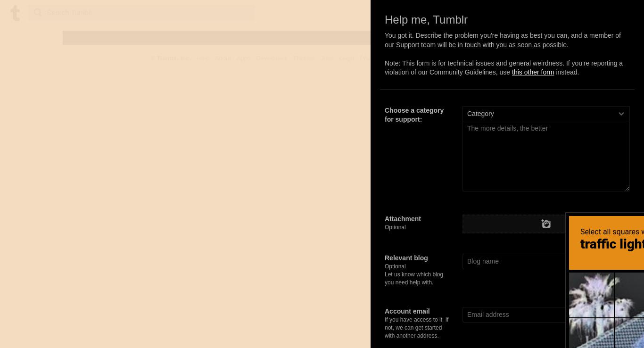This screenshot has width=644, height=348.
Task: Open the Apps footer link
Action: (x=243, y=58)
